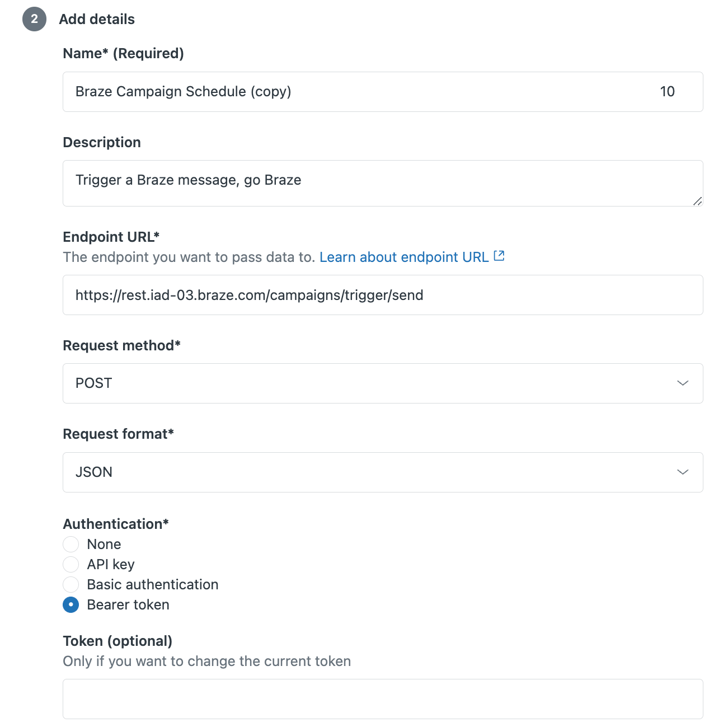Screen dimensions: 728x727
Task: Click the Add details step heading
Action: (97, 20)
